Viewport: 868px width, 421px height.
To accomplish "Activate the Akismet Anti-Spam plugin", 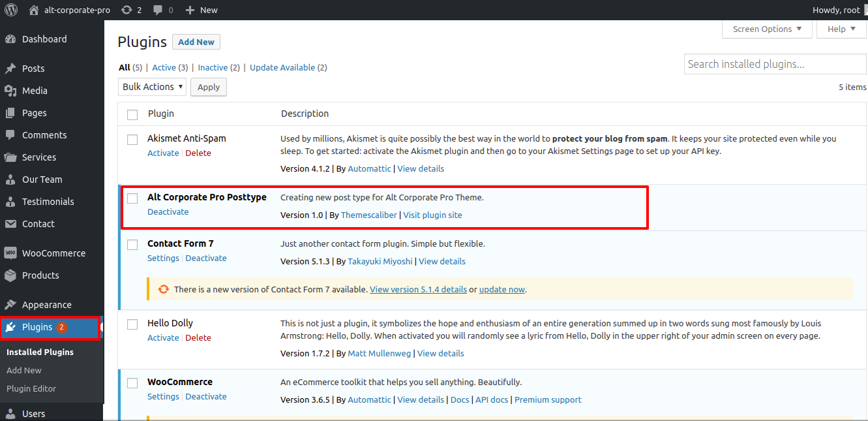I will coord(163,153).
